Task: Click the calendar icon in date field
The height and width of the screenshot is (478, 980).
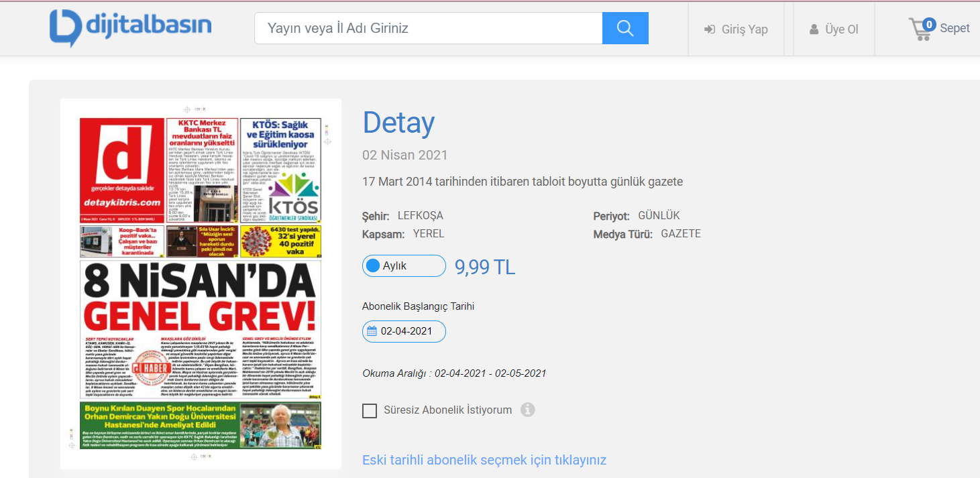Action: 371,331
